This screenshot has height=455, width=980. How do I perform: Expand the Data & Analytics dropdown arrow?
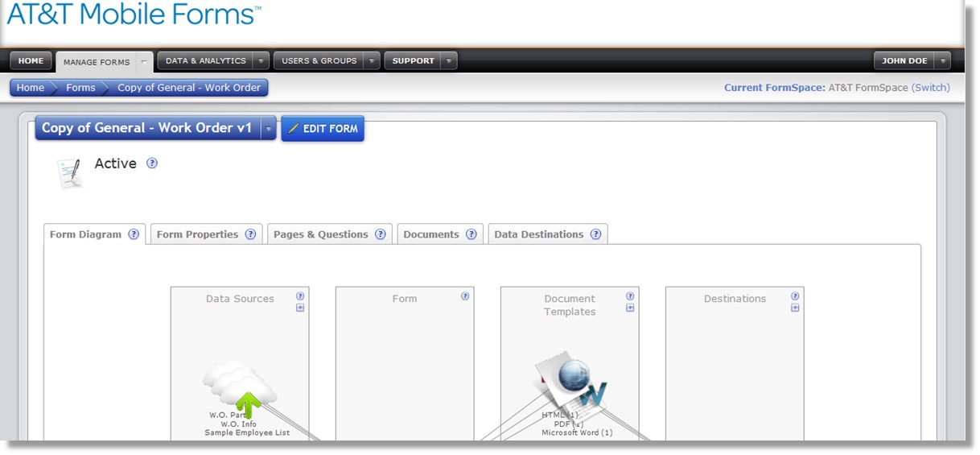[261, 61]
